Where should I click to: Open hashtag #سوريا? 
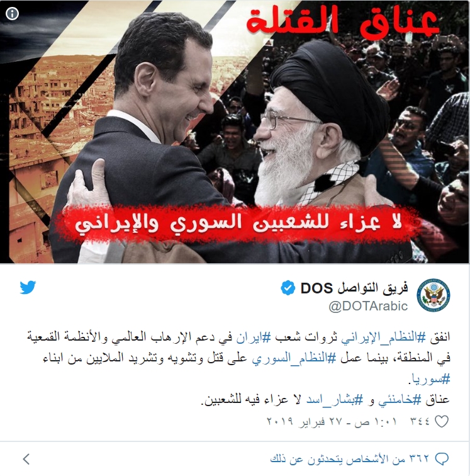[430, 379]
